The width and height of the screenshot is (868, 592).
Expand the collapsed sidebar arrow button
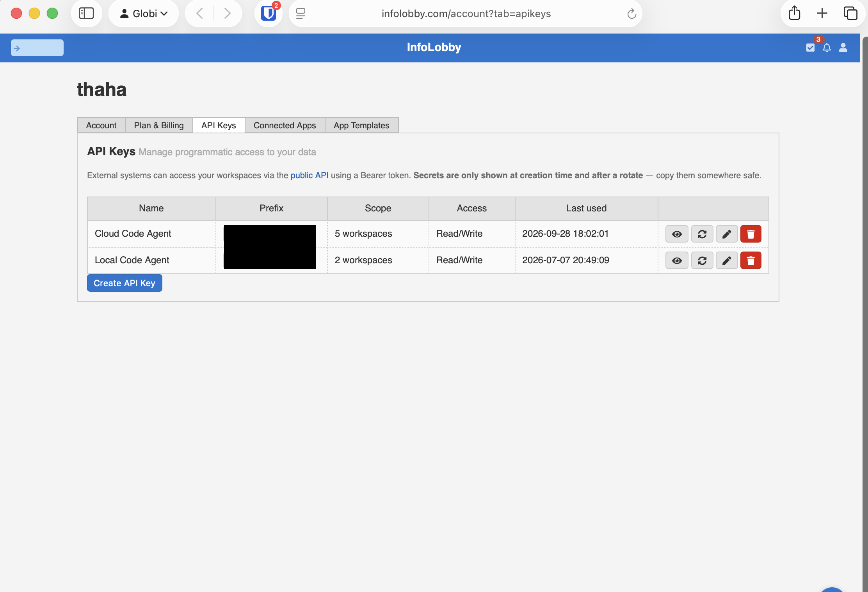coord(37,48)
